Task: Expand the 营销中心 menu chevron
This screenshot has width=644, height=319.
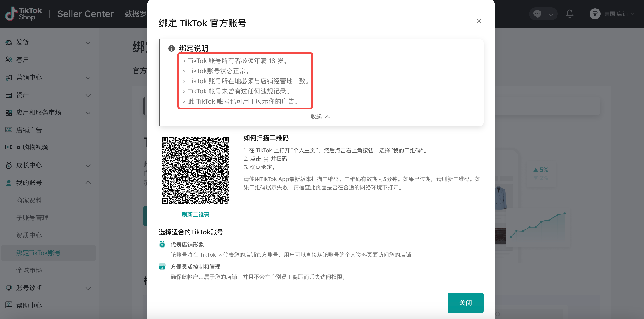Action: pyautogui.click(x=88, y=78)
